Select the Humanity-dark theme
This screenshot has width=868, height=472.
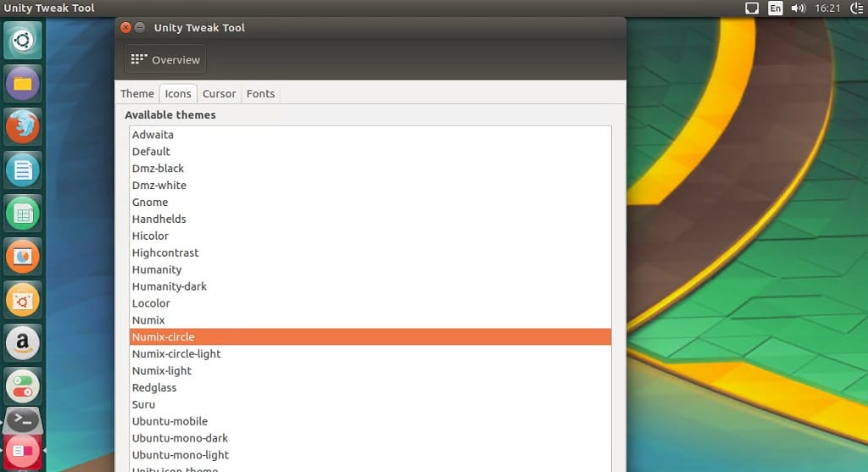pos(370,286)
